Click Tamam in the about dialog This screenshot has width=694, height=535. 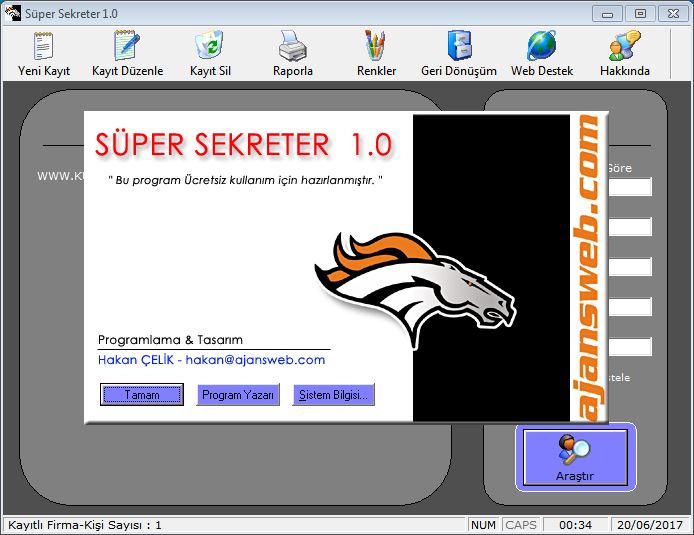point(142,394)
